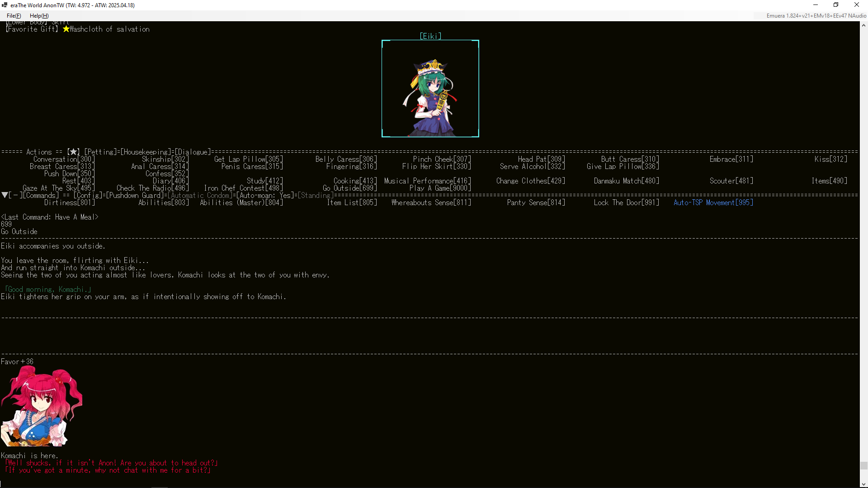This screenshot has height=488, width=868.
Task: Toggle the Pushdown Guard setting
Action: [135, 195]
